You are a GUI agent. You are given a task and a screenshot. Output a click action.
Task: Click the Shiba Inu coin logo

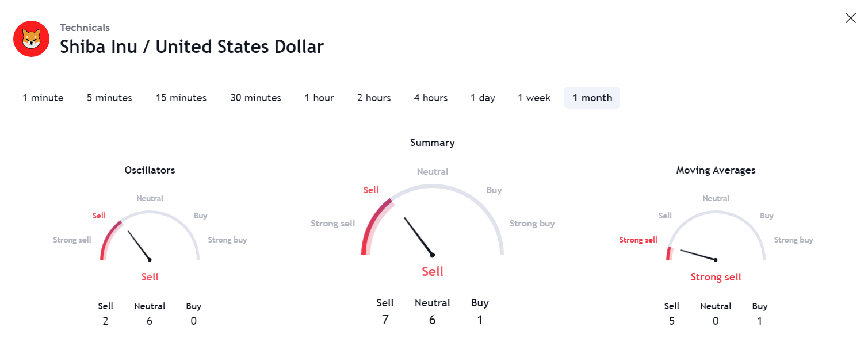31,39
